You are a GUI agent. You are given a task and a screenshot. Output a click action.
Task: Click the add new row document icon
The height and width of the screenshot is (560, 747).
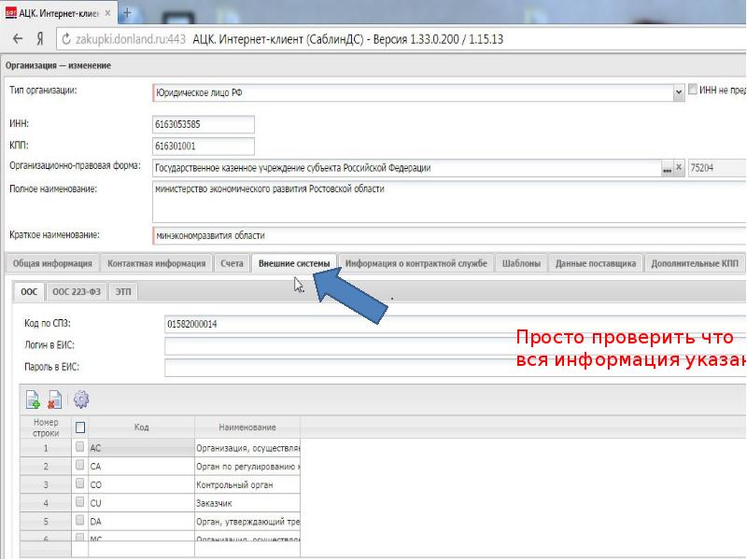33,399
